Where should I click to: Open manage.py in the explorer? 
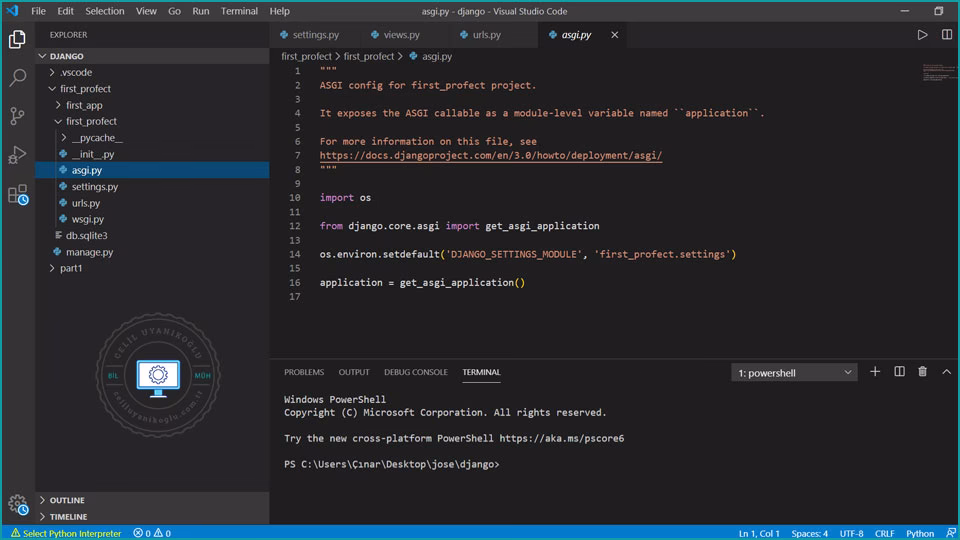pos(152,252)
